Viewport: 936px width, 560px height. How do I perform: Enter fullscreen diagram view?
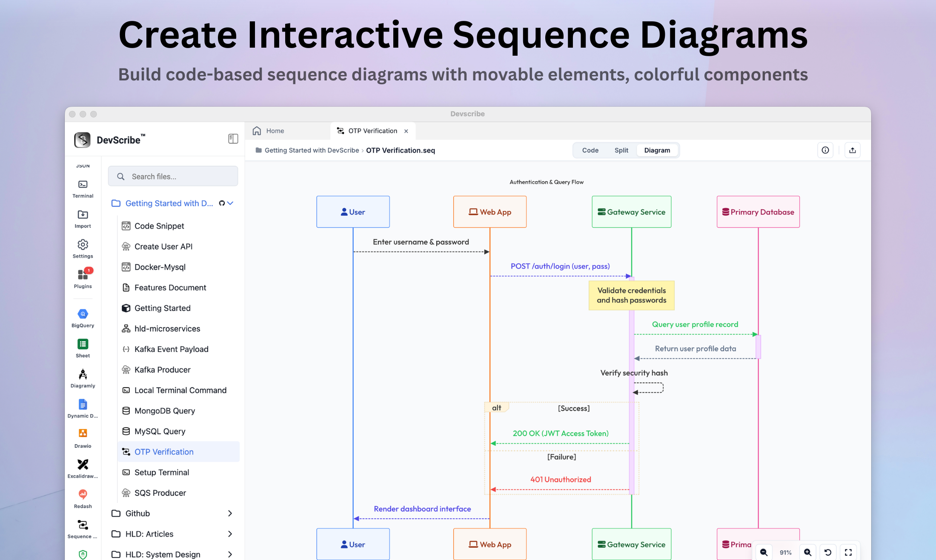point(848,552)
